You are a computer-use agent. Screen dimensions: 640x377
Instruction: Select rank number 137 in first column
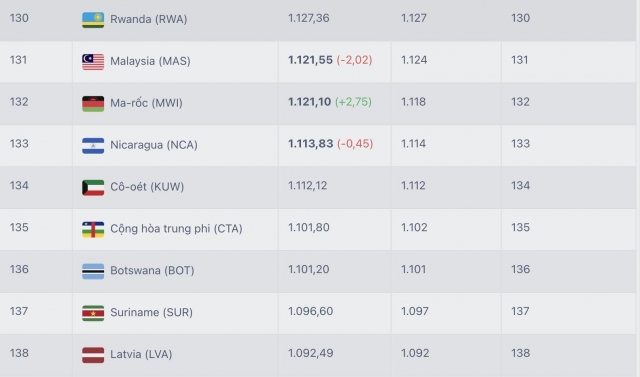[19, 311]
